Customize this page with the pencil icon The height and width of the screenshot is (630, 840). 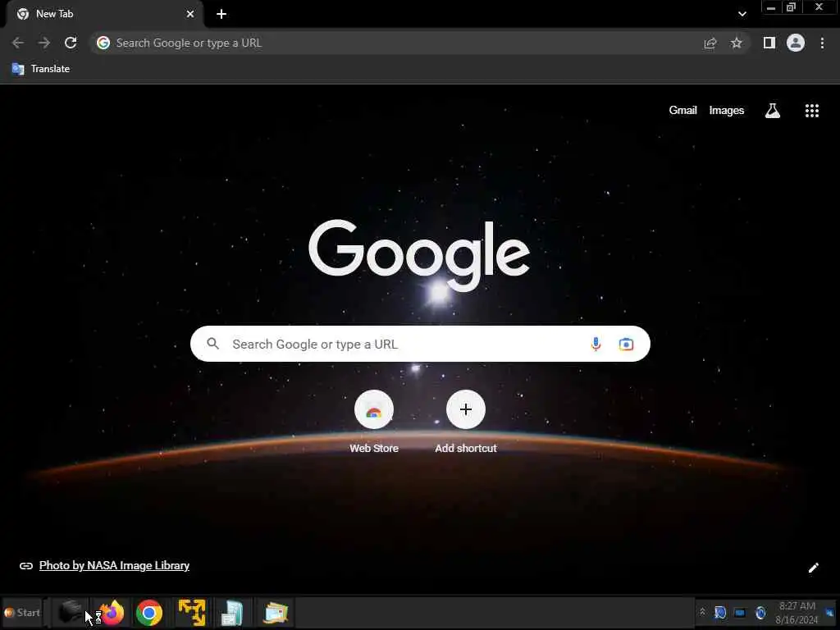tap(813, 568)
